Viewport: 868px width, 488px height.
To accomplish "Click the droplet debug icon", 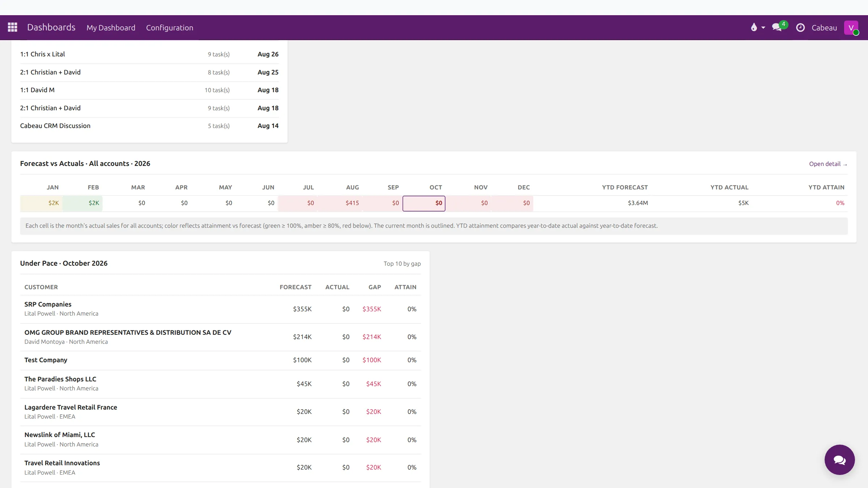I will tap(754, 27).
